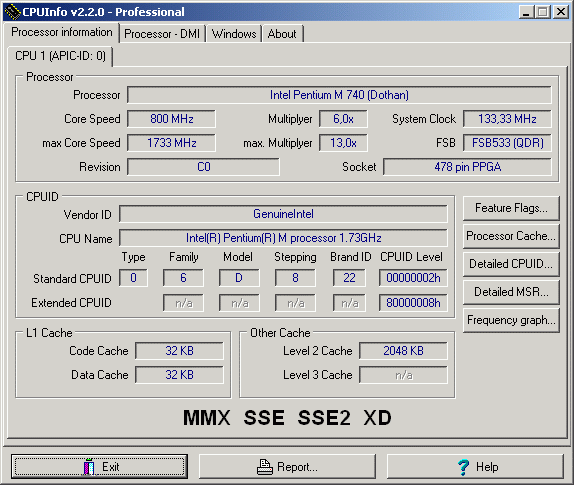Open the Processor - DMI tab
Viewport: 574px width, 485px height.
(x=162, y=34)
